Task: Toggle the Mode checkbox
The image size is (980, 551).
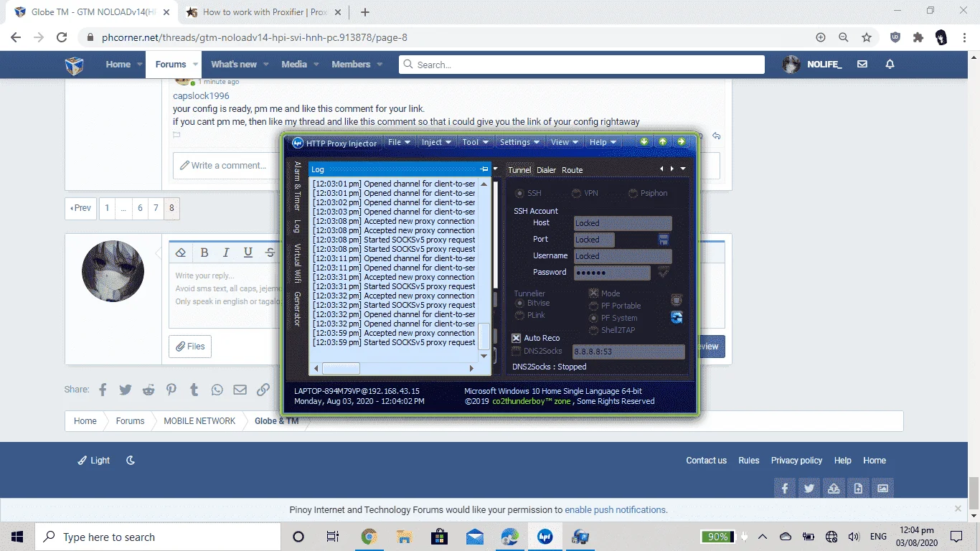Action: coord(593,293)
